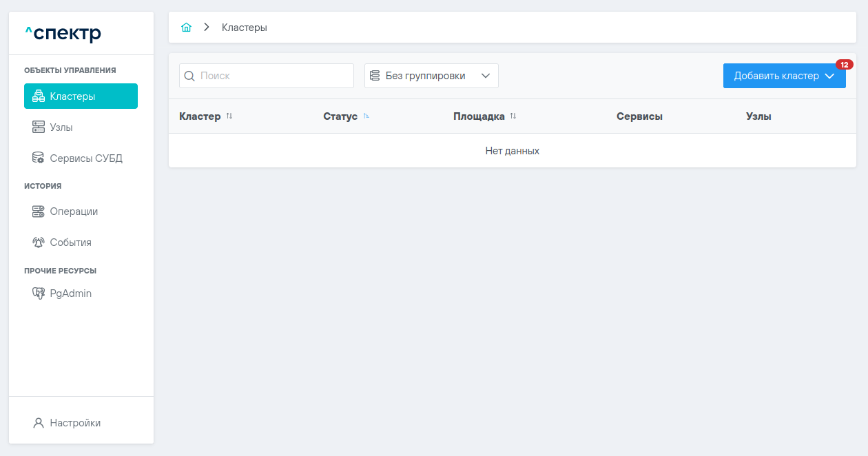Sort the table by the Статус column
Screen dimensions: 868x456
click(366, 116)
